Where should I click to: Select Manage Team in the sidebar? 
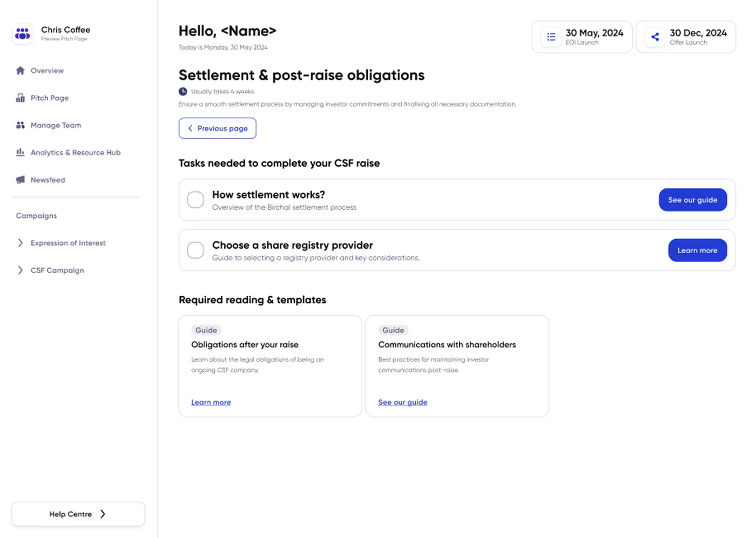pos(56,125)
